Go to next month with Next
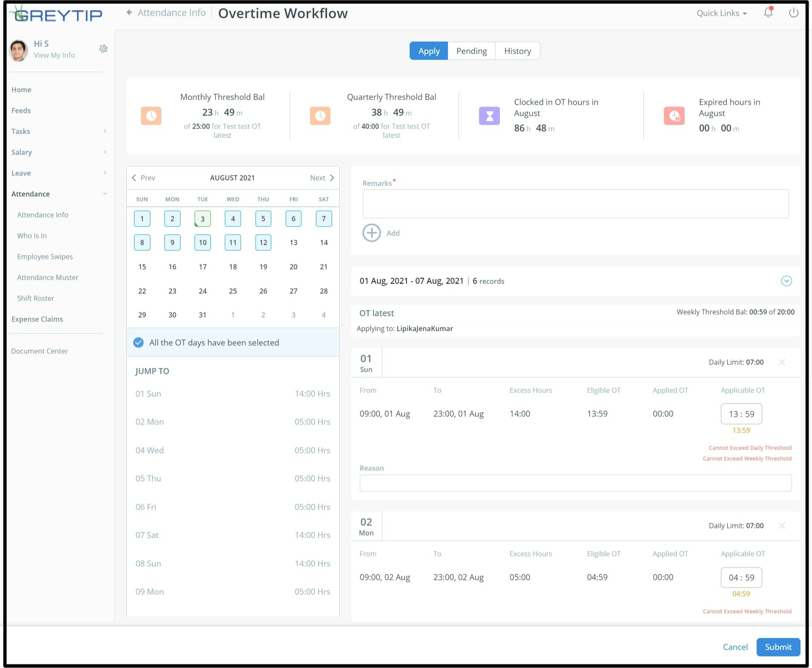Screen dimensions: 812x668 pyautogui.click(x=322, y=178)
